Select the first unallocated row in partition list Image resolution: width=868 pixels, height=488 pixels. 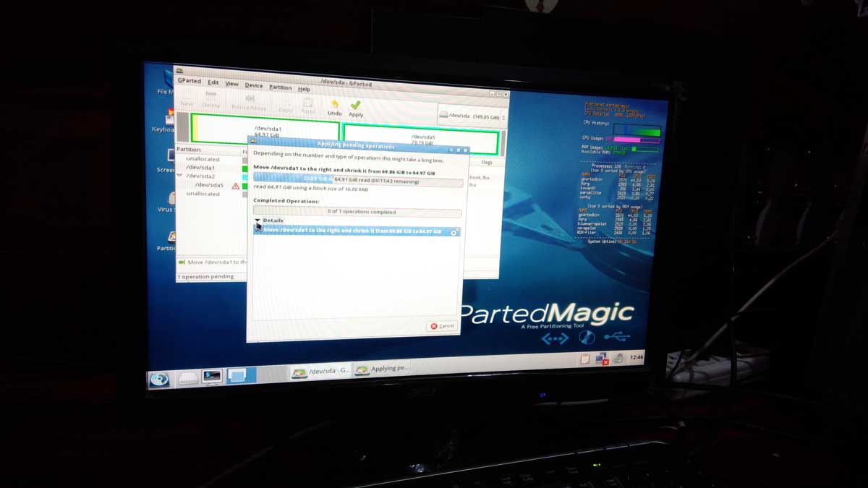(x=210, y=159)
